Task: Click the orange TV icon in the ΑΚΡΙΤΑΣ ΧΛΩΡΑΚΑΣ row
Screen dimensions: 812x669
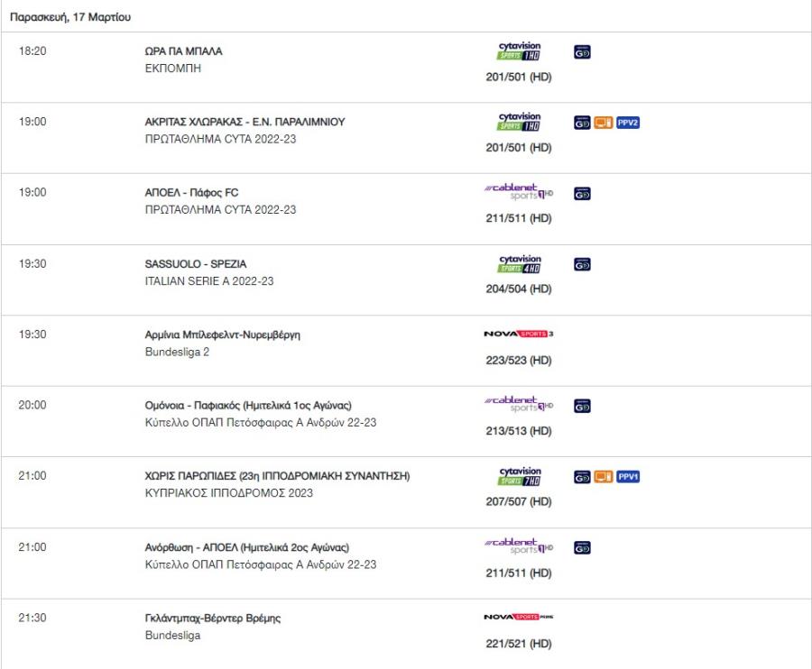Action: [x=603, y=123]
